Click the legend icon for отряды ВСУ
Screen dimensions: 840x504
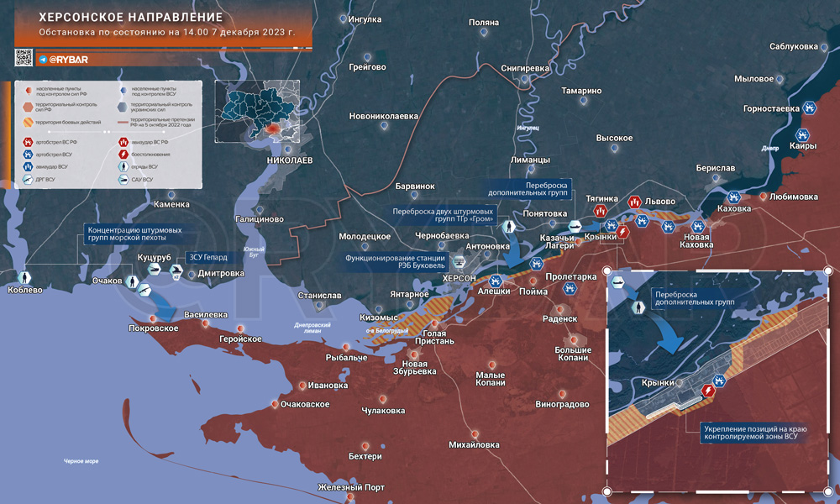pyautogui.click(x=123, y=166)
